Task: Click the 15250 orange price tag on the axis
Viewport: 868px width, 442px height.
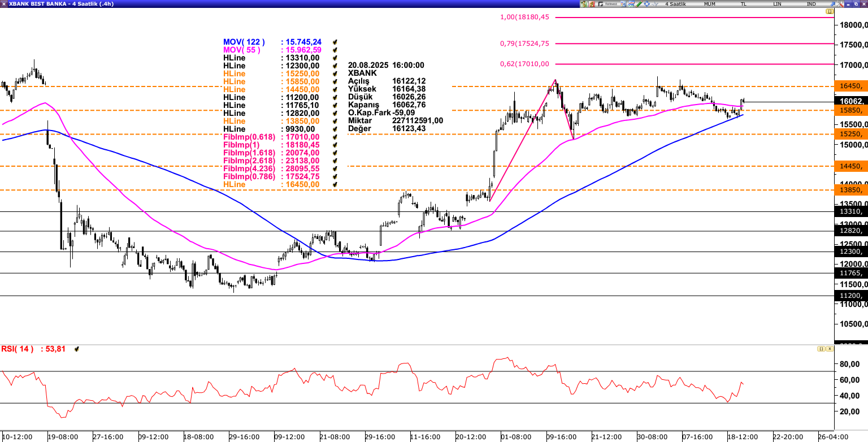Action: coord(851,134)
